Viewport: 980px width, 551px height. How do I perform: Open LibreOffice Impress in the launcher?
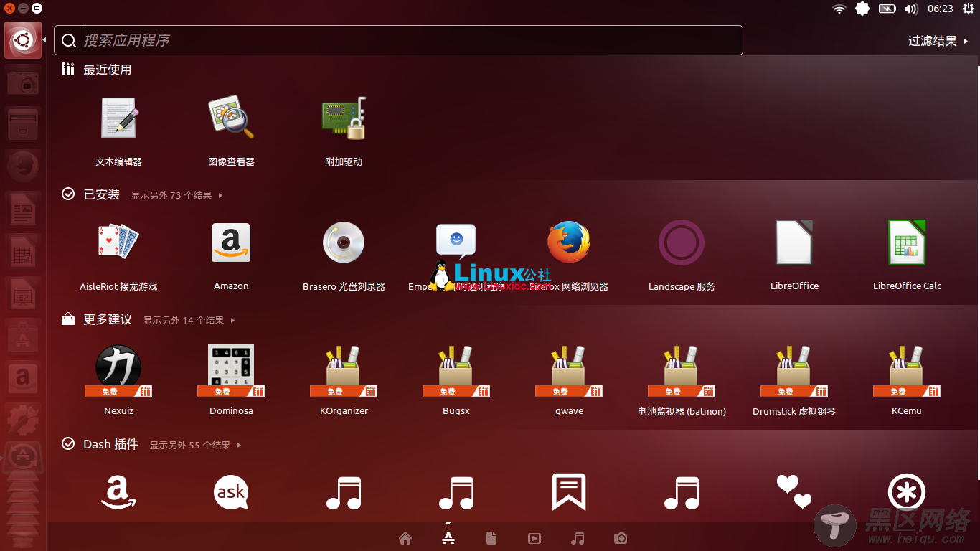click(23, 293)
